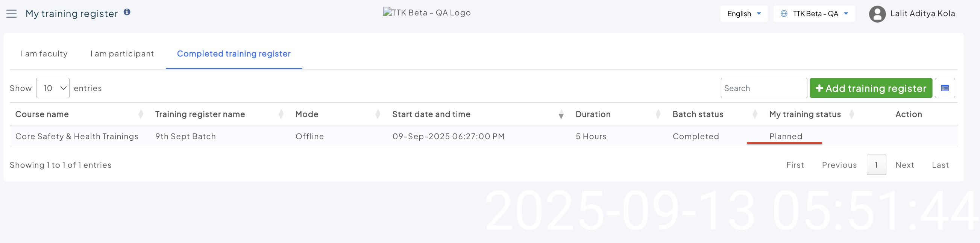Screen dimensions: 980x243
Task: Sort by Start date and time arrow
Action: click(x=561, y=114)
